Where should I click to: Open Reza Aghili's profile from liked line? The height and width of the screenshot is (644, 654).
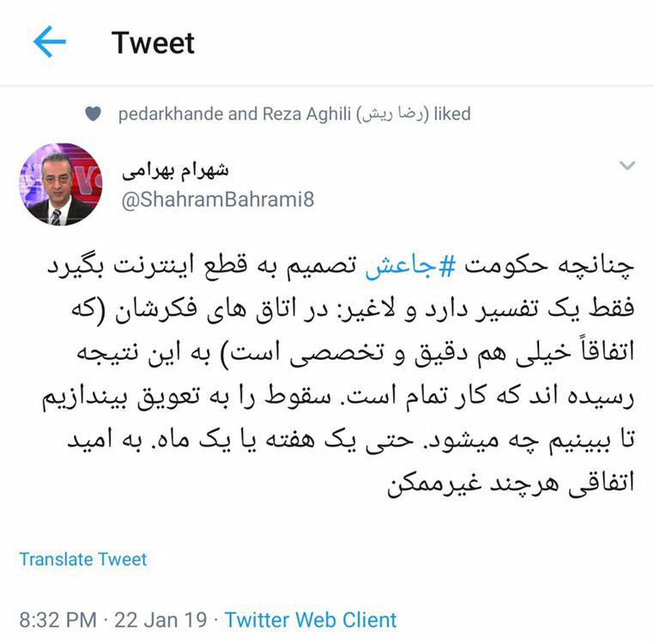(x=306, y=114)
